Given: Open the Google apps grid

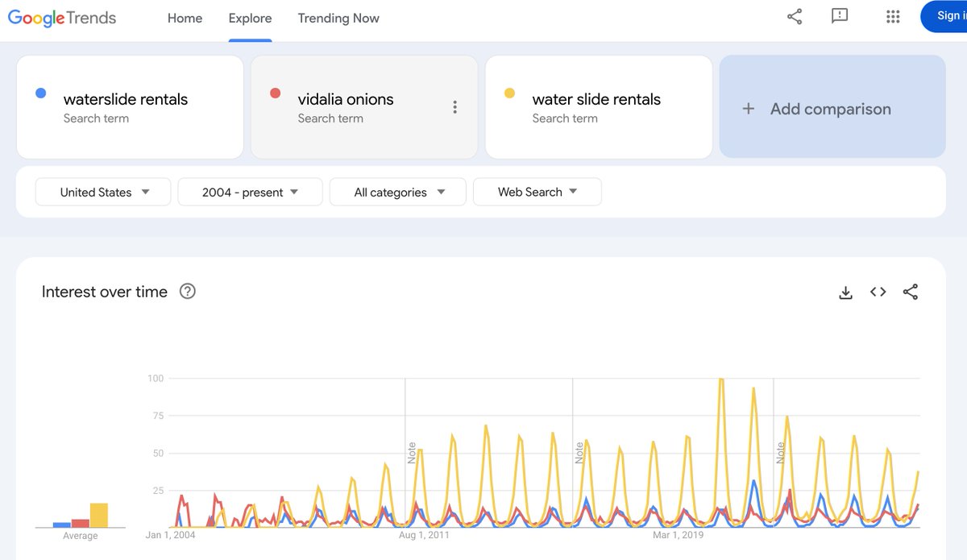Looking at the screenshot, I should 893,17.
